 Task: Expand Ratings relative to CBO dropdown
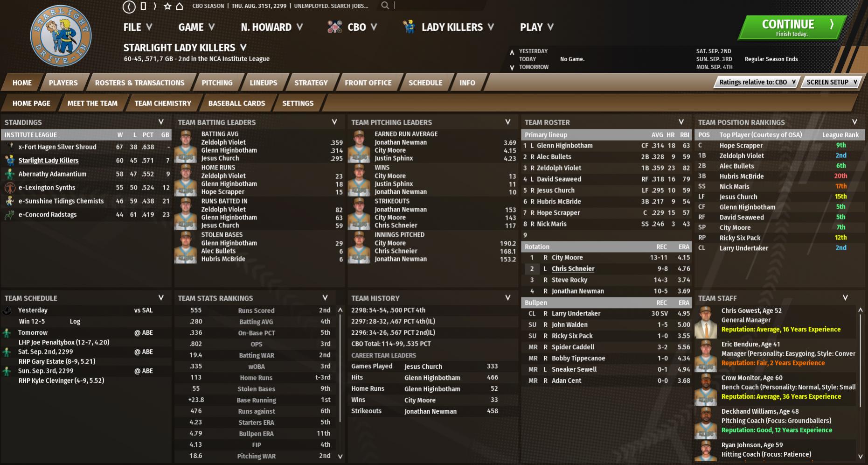[x=757, y=82]
